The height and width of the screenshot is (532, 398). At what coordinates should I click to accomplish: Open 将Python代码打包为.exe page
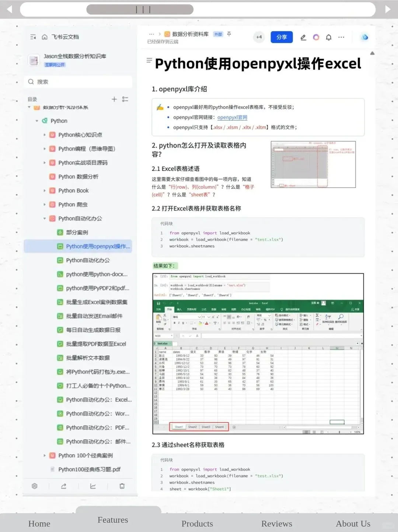tap(98, 372)
